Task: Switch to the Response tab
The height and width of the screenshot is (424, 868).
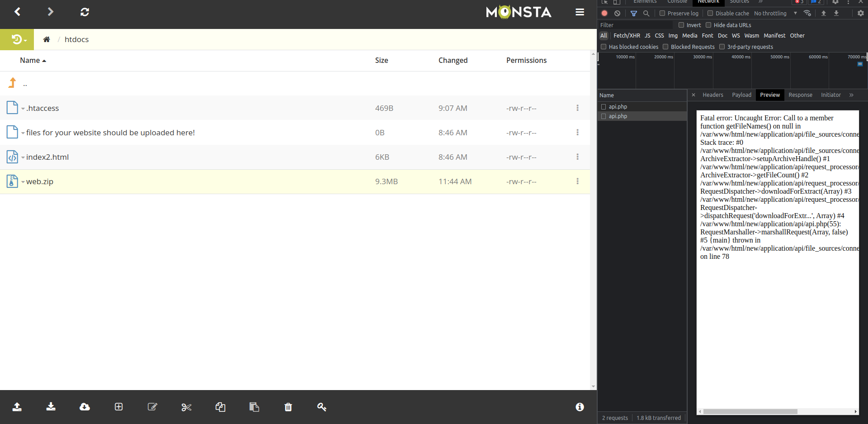Action: 800,95
